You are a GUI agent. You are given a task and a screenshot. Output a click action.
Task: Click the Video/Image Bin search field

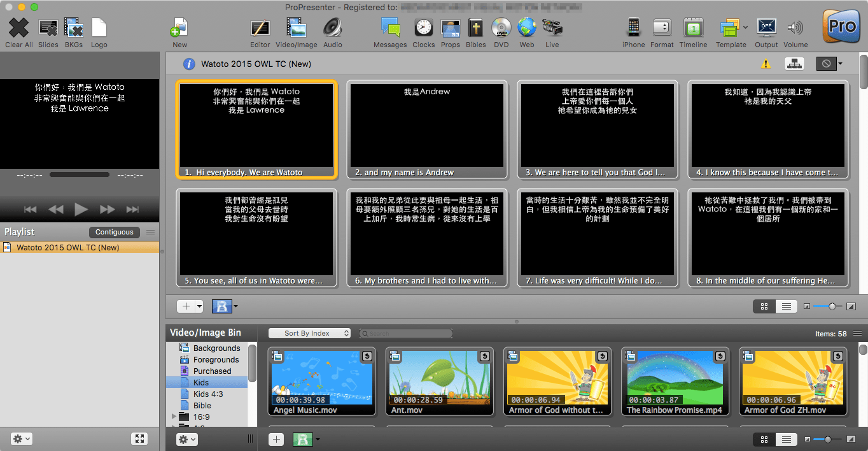[x=406, y=333]
